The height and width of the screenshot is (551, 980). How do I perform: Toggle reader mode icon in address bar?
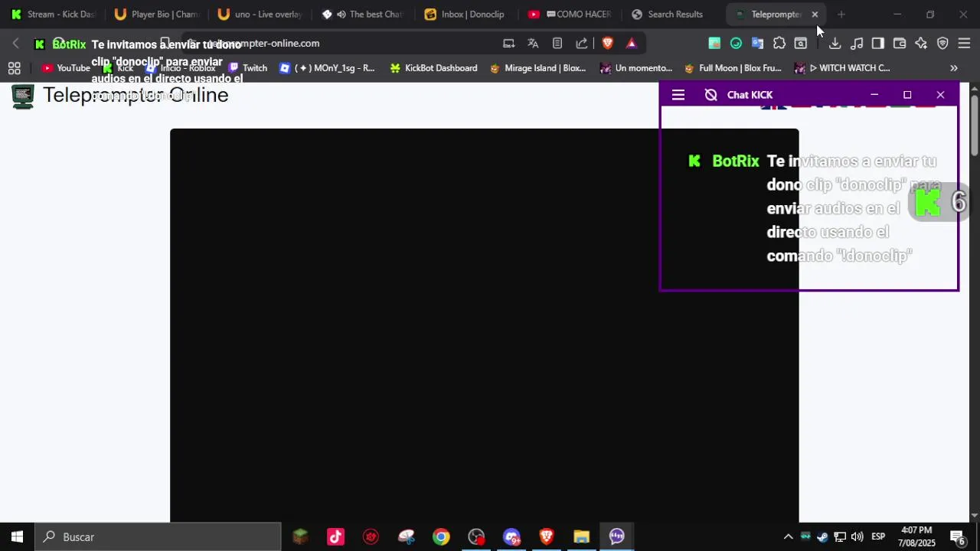[557, 44]
